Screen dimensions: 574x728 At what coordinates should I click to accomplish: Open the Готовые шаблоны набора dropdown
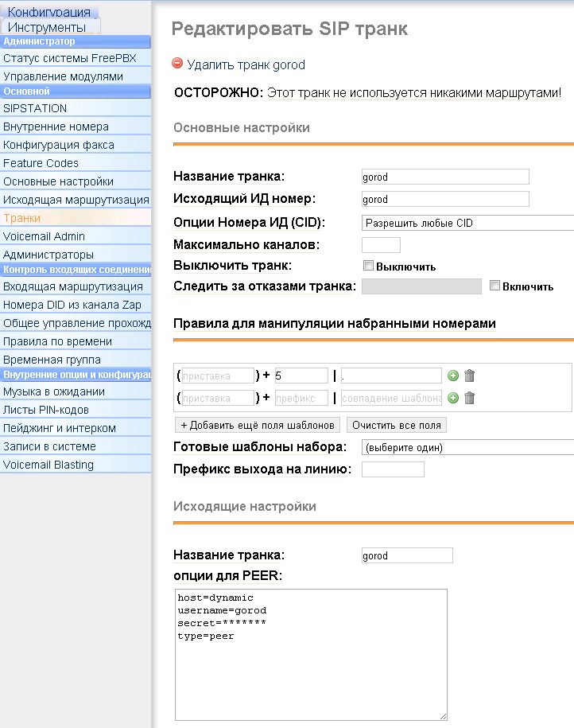467,448
